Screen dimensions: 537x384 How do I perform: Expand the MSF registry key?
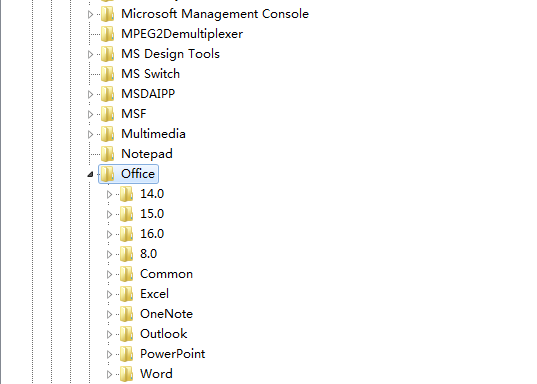click(90, 114)
